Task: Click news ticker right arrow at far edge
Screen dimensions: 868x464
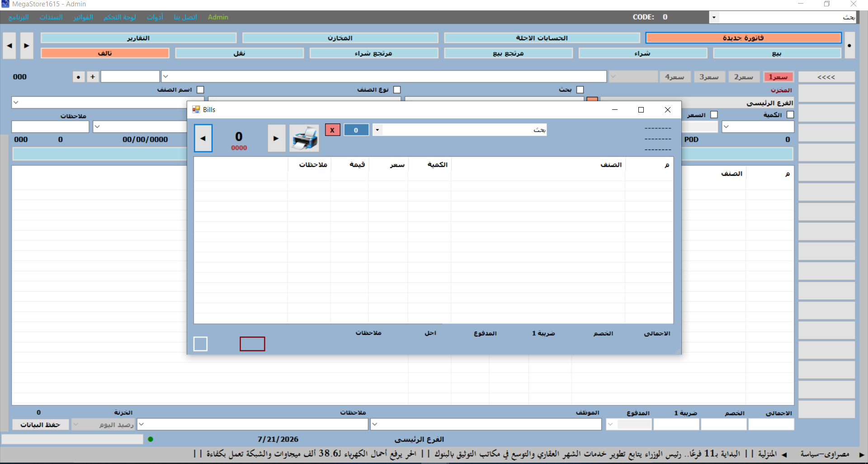Action: (862, 455)
